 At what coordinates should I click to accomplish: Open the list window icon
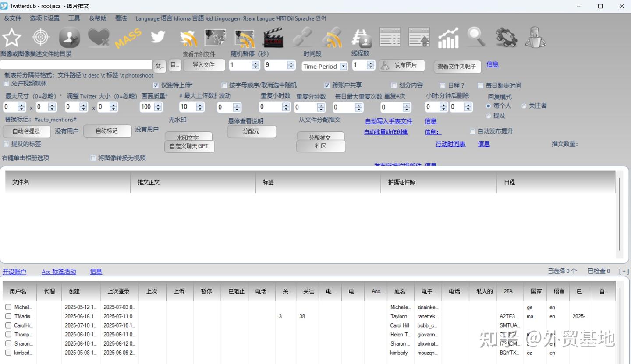click(x=390, y=37)
